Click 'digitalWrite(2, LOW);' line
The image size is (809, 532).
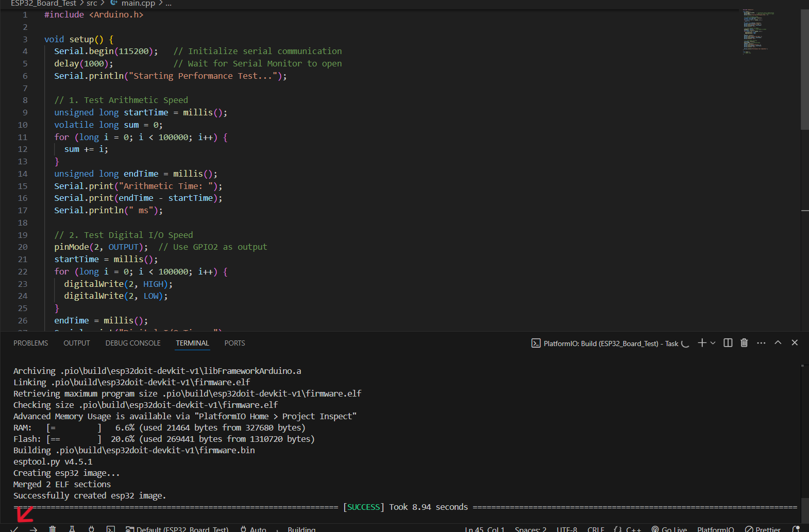pos(116,296)
